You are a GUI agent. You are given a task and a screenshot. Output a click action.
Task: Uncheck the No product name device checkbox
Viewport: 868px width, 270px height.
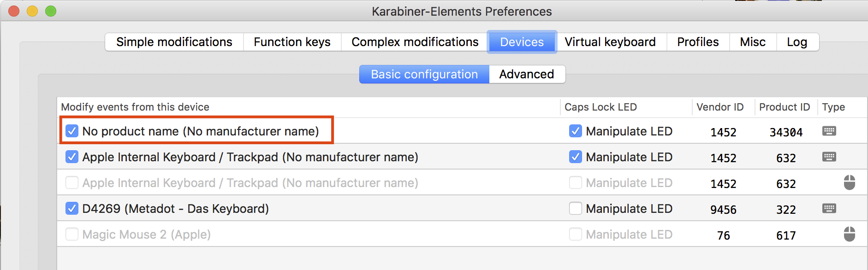72,131
